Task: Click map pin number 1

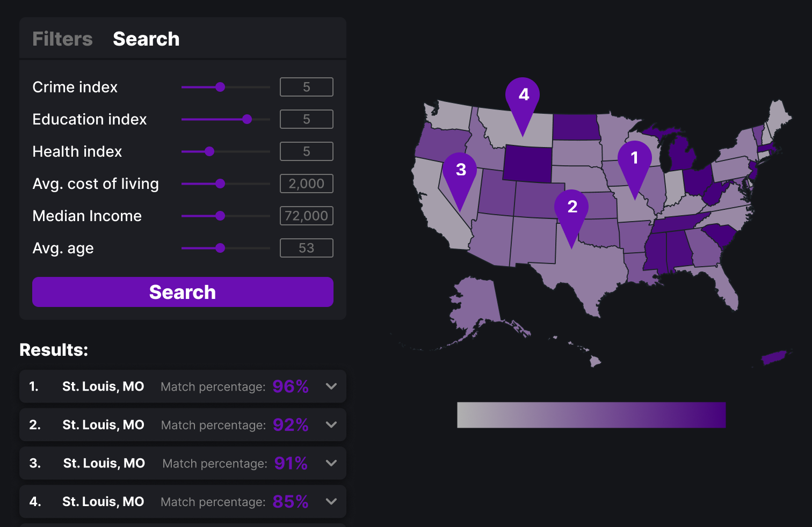Action: [x=634, y=159]
